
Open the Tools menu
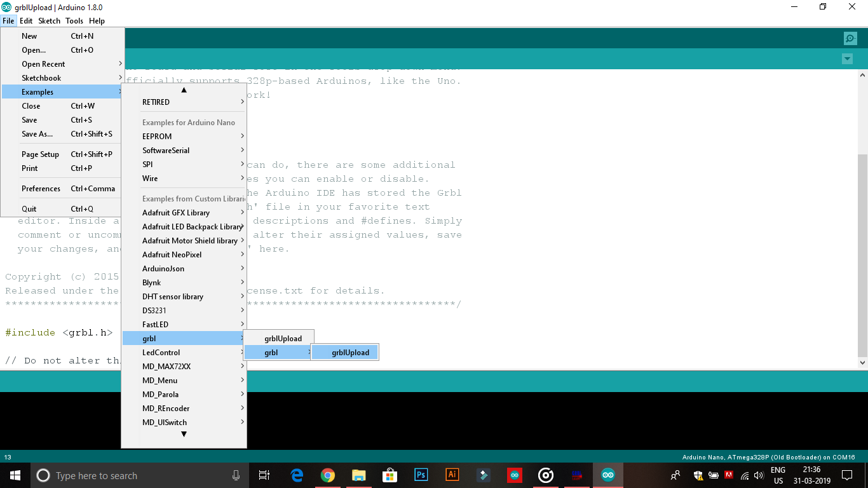pos(74,21)
